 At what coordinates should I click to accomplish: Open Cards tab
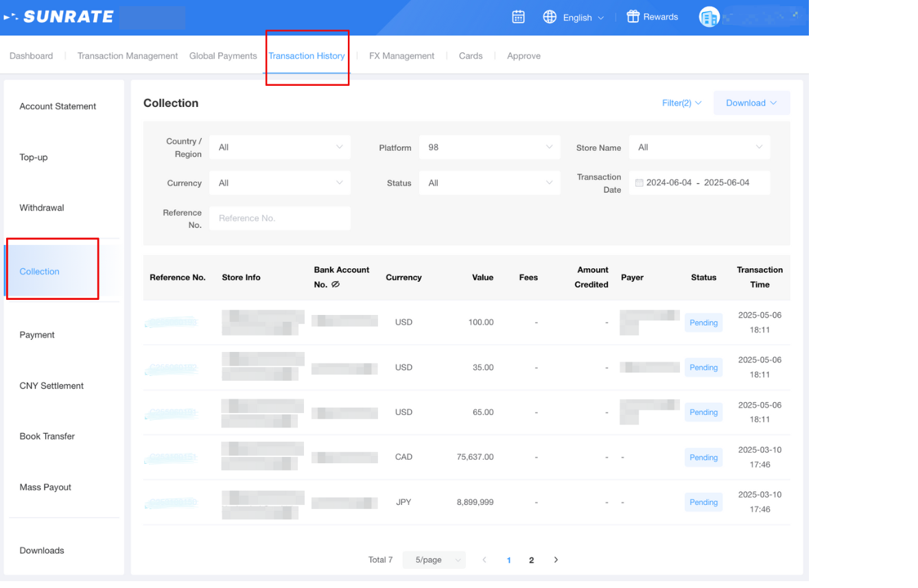(471, 56)
